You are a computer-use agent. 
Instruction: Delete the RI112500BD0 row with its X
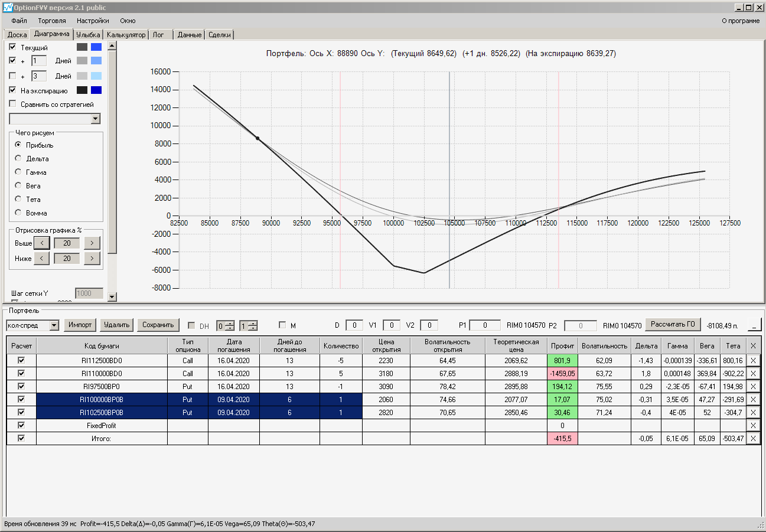753,360
